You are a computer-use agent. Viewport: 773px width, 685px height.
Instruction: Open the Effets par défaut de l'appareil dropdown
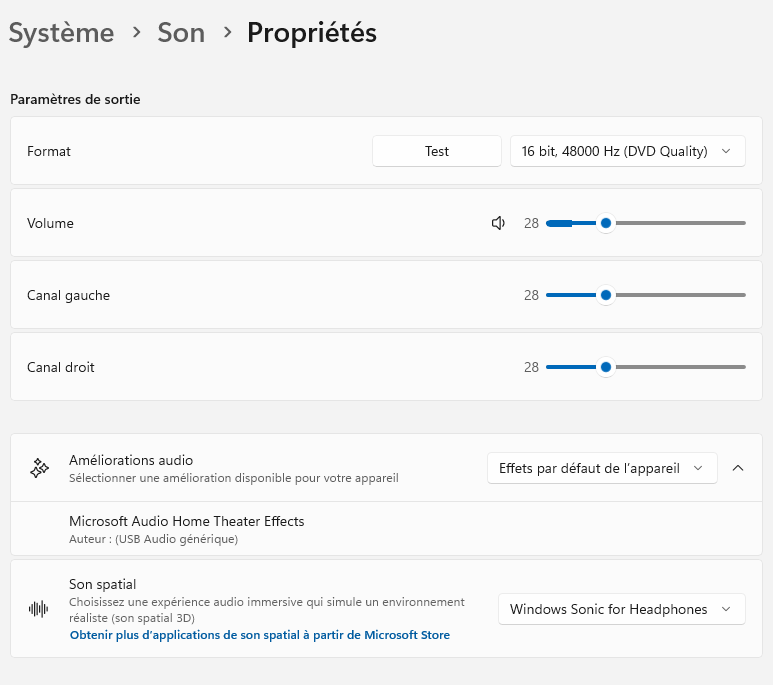coord(601,468)
